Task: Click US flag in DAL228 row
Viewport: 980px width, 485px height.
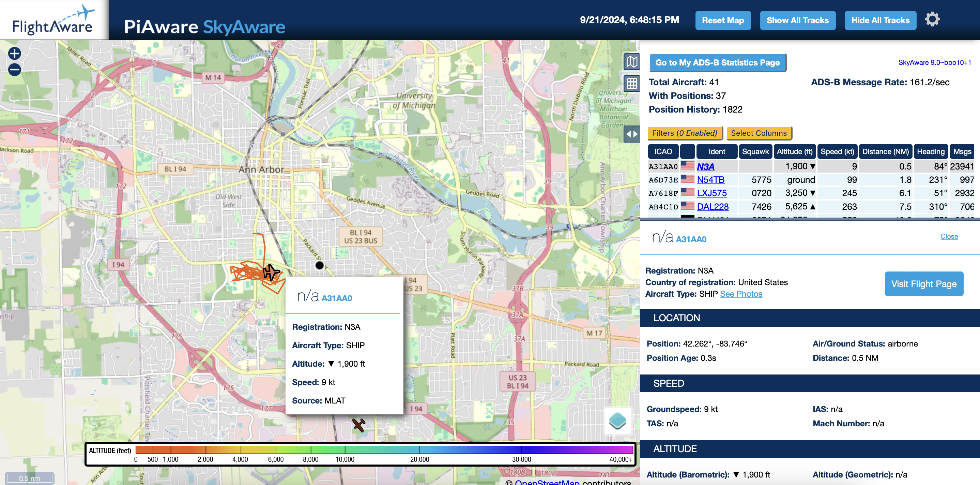Action: [687, 206]
